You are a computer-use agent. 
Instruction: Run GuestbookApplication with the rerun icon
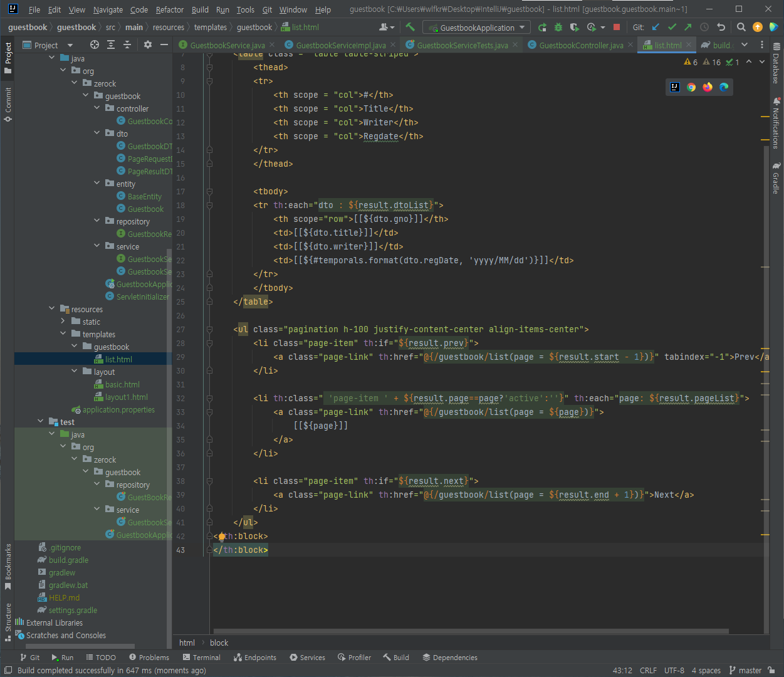point(542,27)
